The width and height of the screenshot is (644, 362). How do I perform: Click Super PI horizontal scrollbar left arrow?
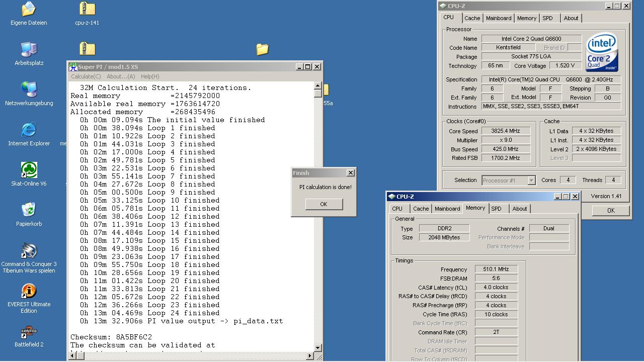tap(73, 356)
